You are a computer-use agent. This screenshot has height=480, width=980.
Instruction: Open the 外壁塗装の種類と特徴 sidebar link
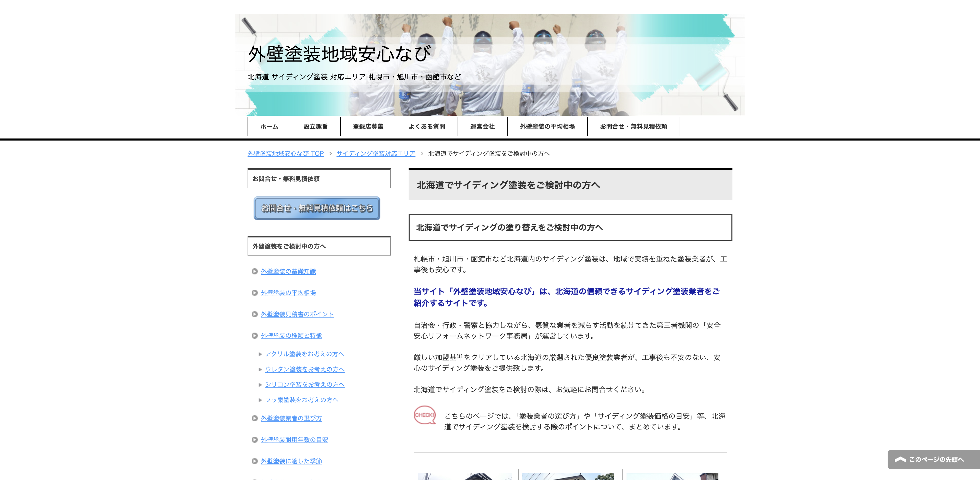point(291,336)
